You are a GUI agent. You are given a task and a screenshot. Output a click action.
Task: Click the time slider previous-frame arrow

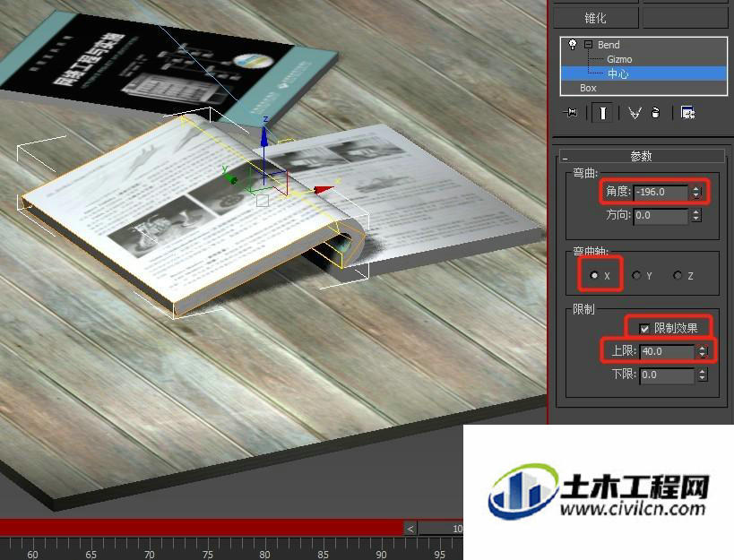tap(410, 529)
